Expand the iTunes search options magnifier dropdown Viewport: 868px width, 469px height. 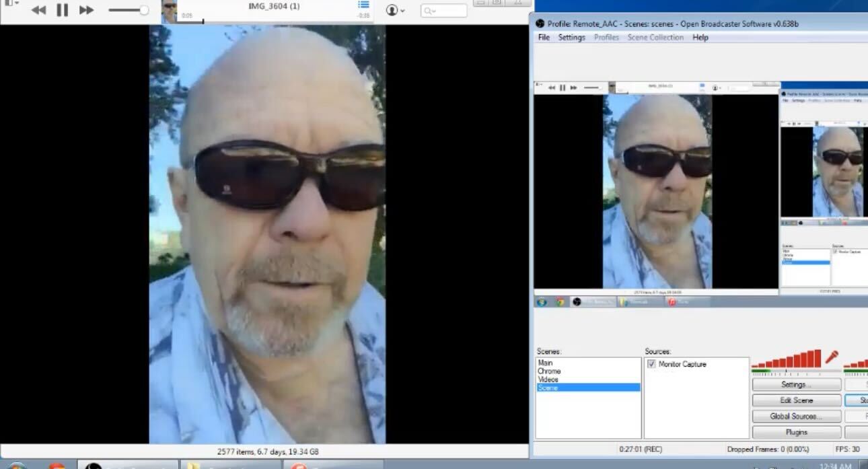pyautogui.click(x=429, y=11)
